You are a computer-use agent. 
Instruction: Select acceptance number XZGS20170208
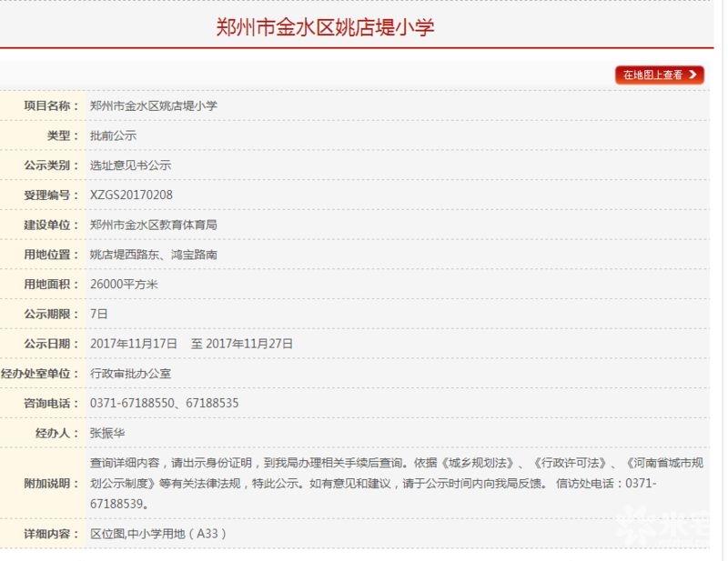[131, 195]
